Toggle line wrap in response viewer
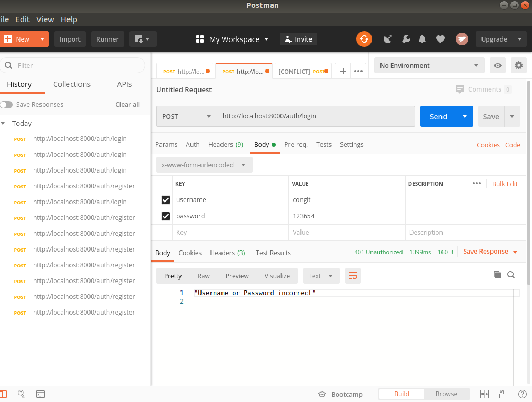 [353, 276]
